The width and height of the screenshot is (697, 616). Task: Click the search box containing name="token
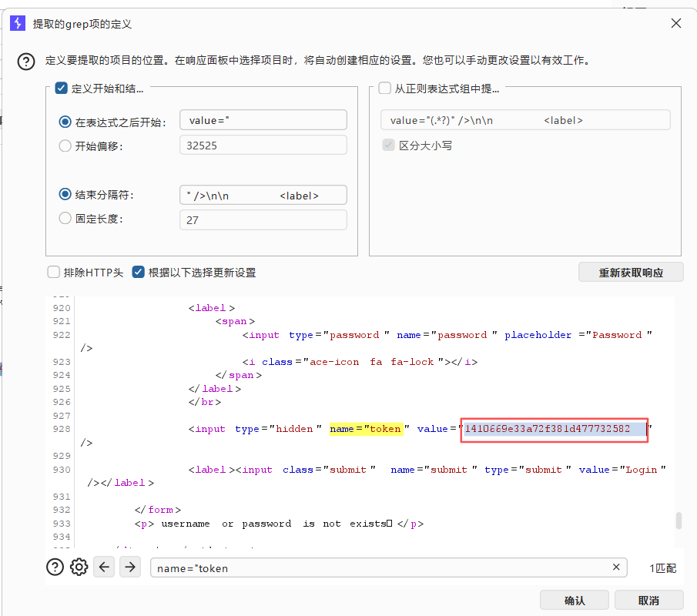[x=389, y=567]
